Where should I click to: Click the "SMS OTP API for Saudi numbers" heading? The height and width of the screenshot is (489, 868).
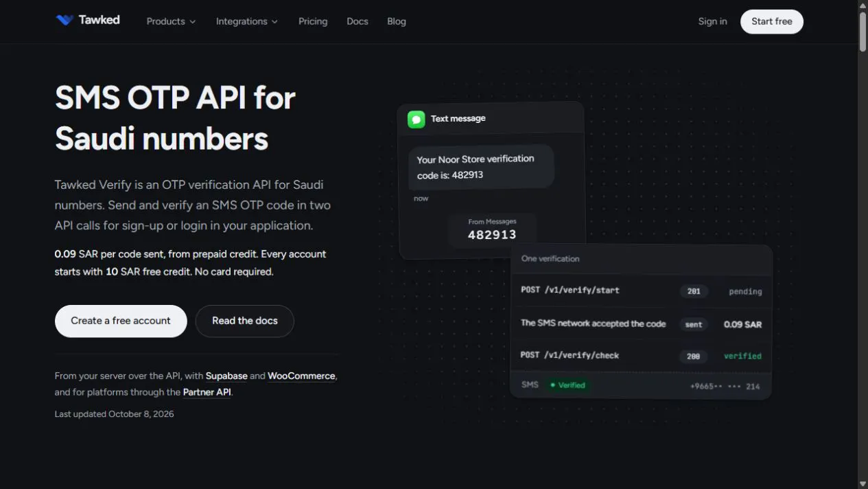[175, 118]
